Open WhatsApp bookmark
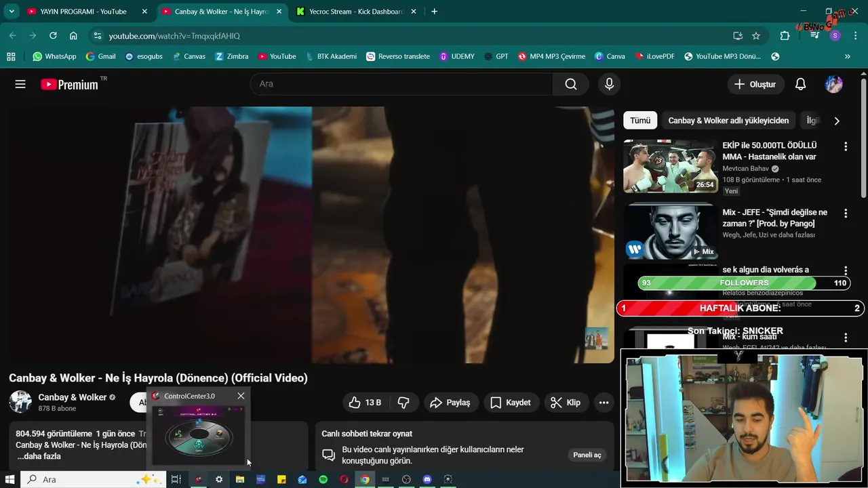868x488 pixels. [x=54, y=56]
